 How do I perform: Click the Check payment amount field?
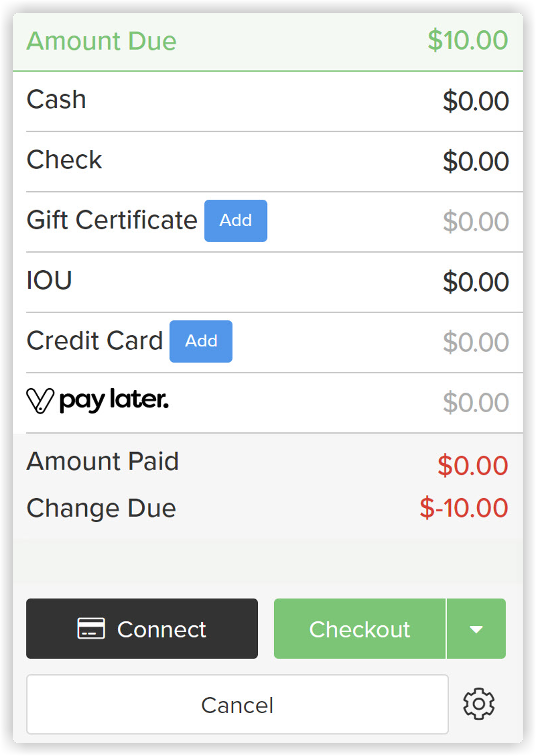click(476, 160)
